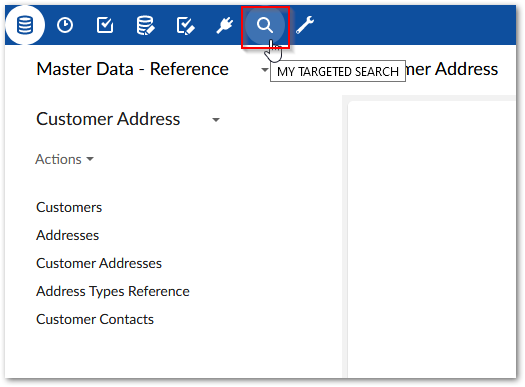Click the My Targeted Search magnifier icon
The image size is (525, 387).
[265, 25]
